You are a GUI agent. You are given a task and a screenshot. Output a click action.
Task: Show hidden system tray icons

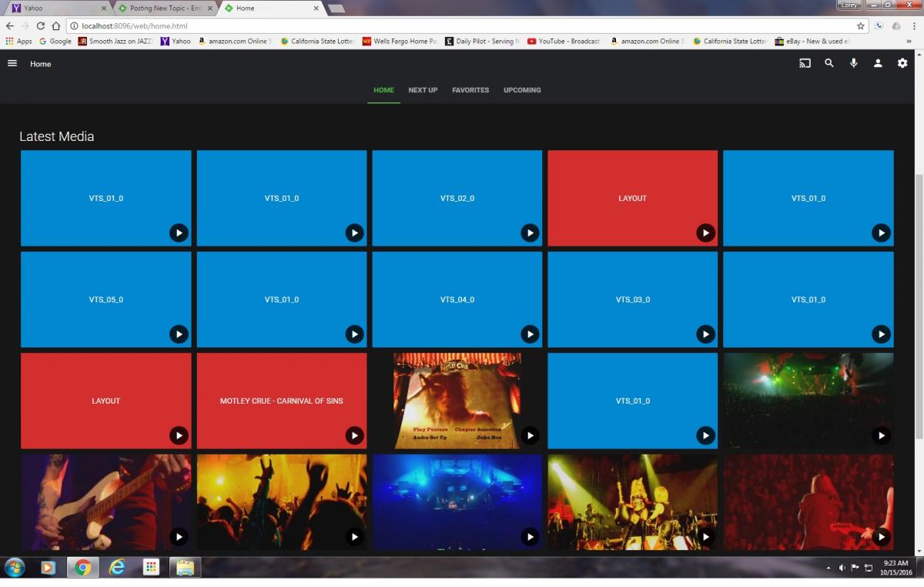(829, 569)
